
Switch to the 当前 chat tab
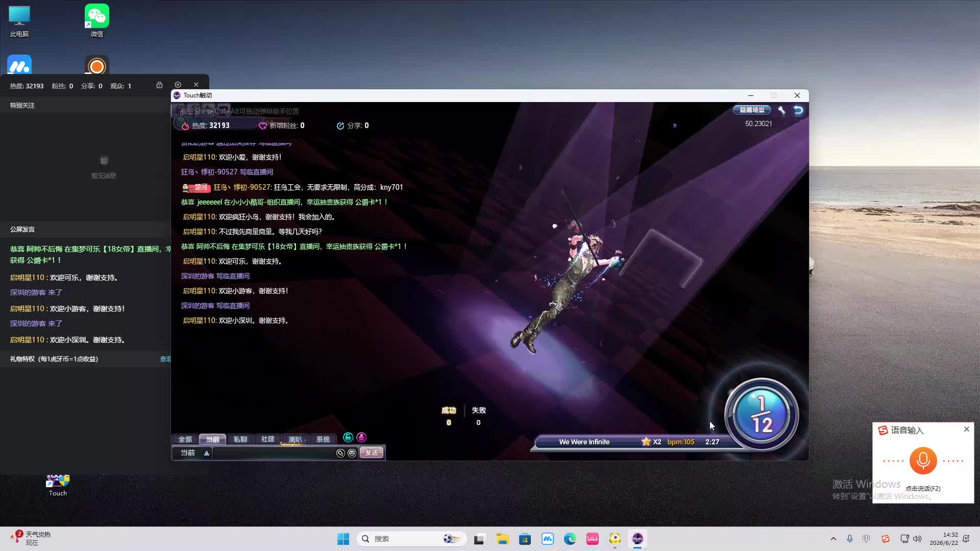pos(212,439)
